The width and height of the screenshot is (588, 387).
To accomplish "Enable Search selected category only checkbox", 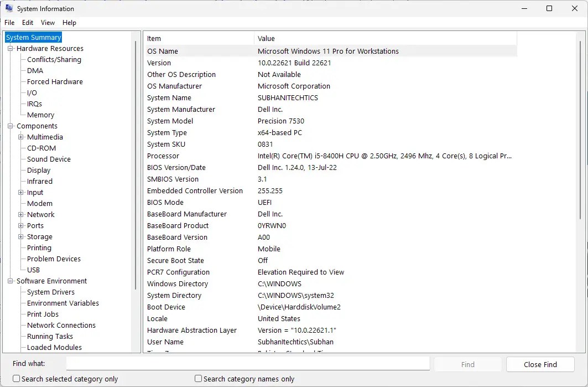I will tap(17, 378).
